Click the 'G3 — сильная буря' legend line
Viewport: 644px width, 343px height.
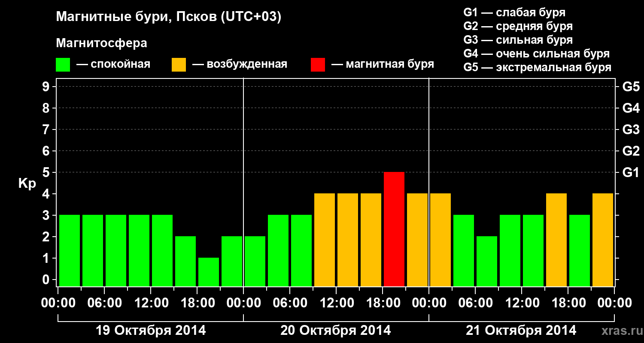point(518,40)
